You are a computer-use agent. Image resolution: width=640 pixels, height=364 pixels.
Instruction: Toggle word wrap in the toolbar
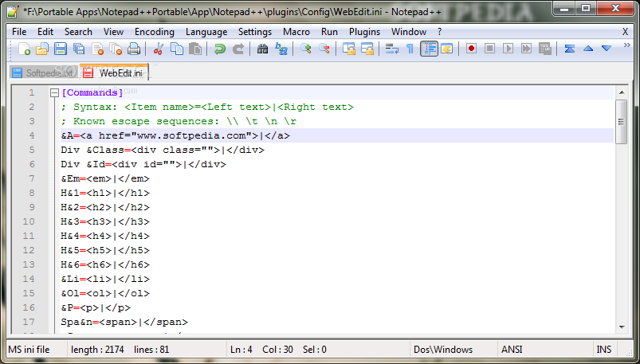[x=392, y=49]
